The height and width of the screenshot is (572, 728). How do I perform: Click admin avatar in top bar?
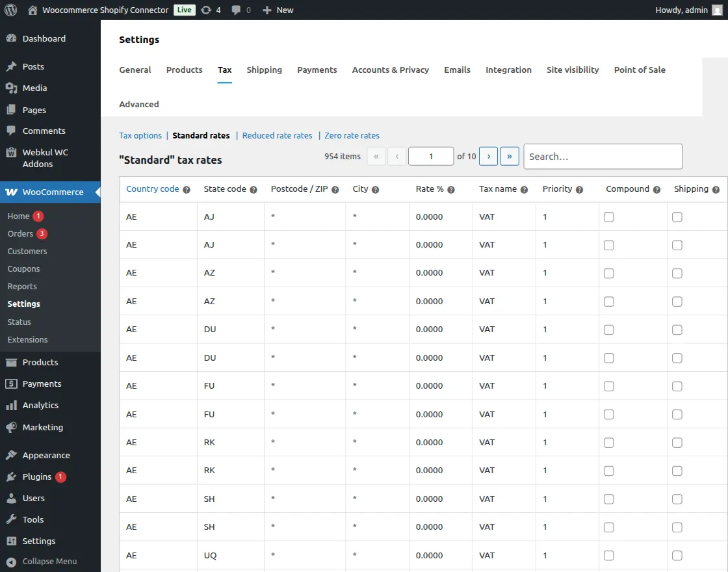(x=717, y=10)
